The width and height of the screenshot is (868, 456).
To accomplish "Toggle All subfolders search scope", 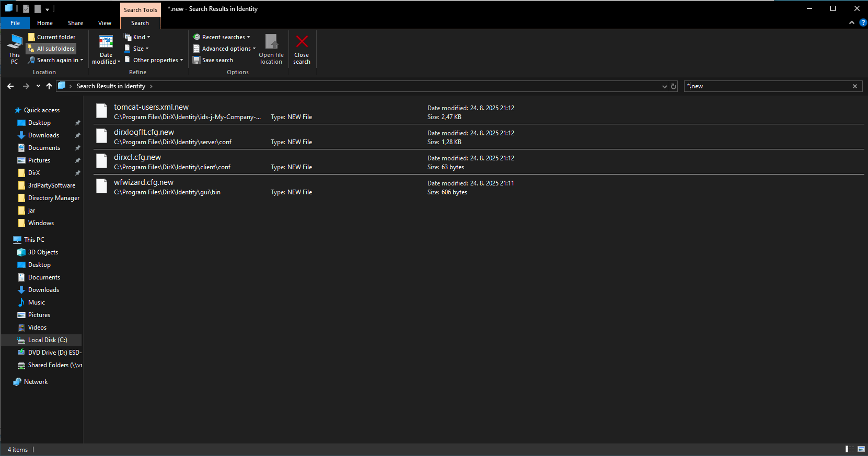I will pyautogui.click(x=52, y=49).
